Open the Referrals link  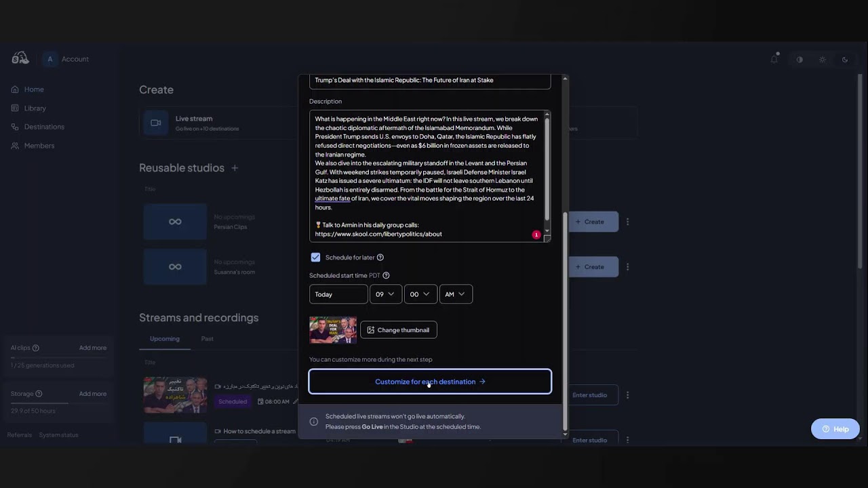coord(20,435)
